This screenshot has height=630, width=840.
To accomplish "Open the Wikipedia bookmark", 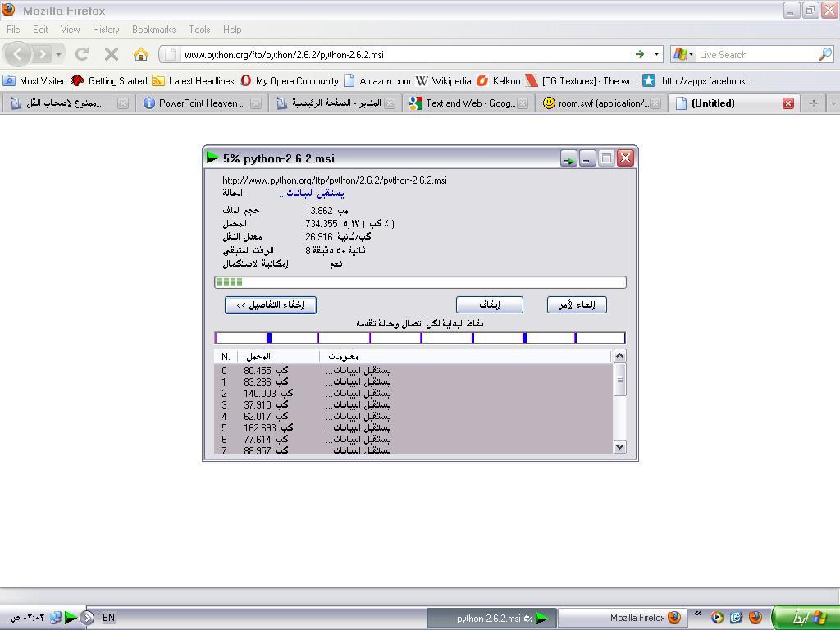I will pyautogui.click(x=444, y=81).
